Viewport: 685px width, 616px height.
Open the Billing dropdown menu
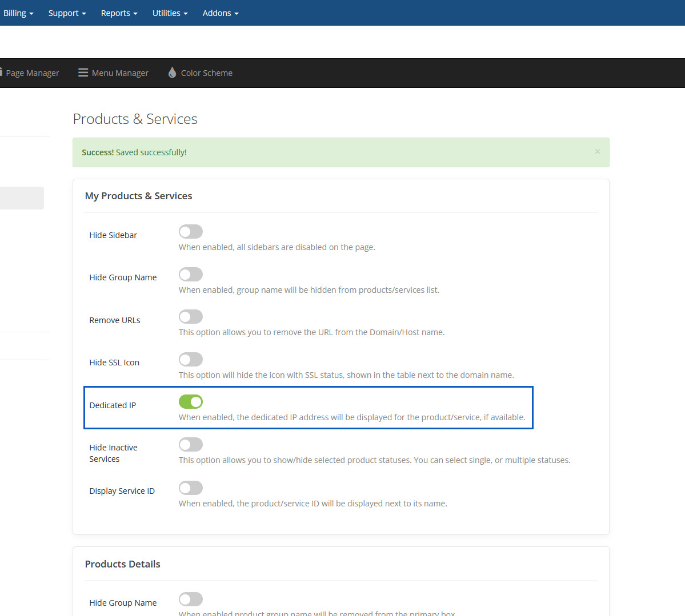click(x=18, y=13)
